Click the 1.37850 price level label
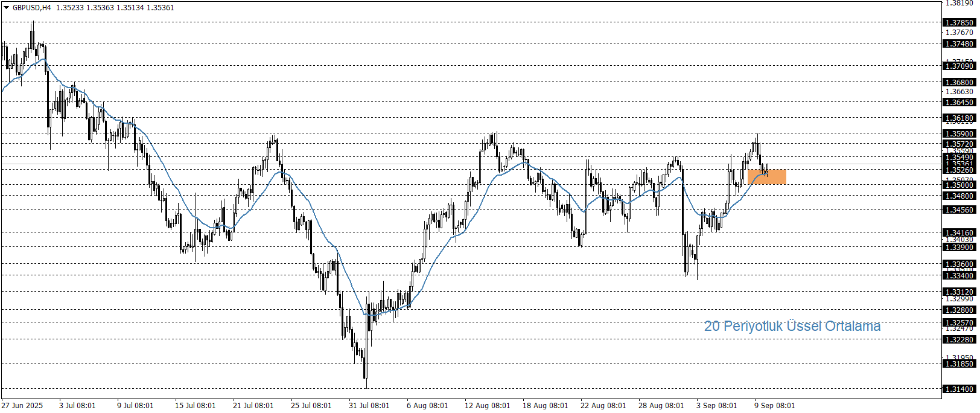The height and width of the screenshot is (413, 980). [x=959, y=23]
